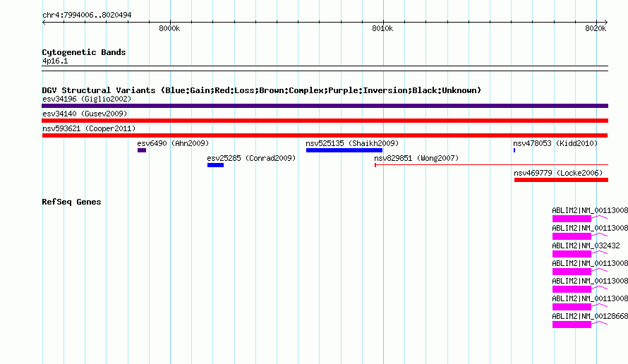Select the small purple esv6490 variant bar

(x=142, y=150)
